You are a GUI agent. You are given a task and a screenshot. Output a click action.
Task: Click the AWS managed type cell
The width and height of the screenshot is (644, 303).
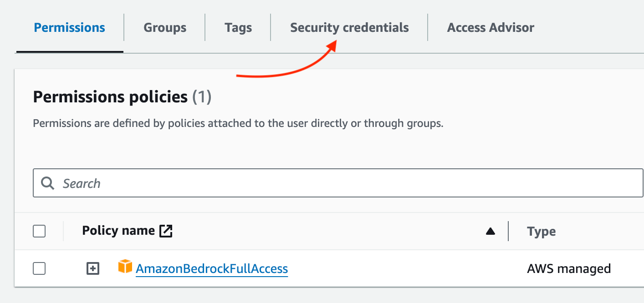(568, 269)
